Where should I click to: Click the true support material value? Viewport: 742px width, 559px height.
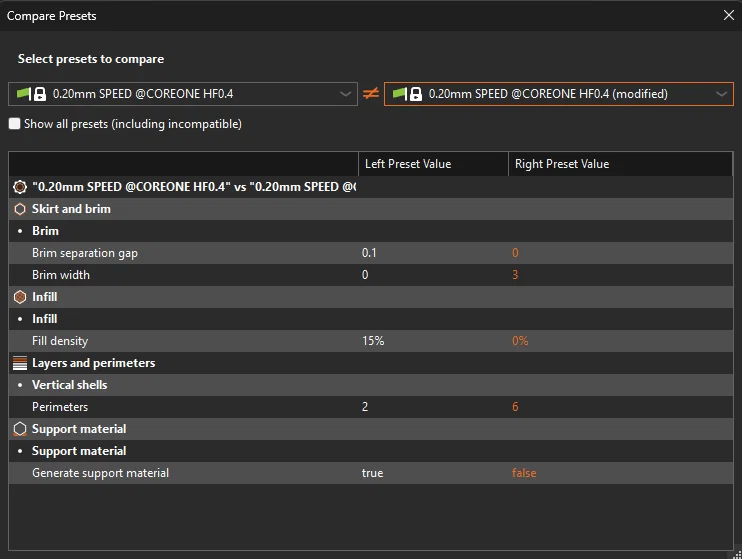pyautogui.click(x=372, y=473)
